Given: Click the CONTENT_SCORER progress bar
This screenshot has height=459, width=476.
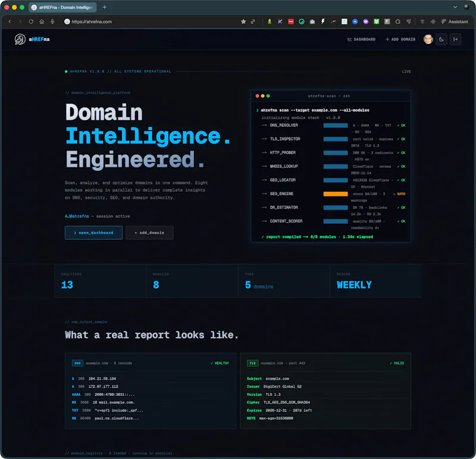Looking at the screenshot, I should tap(336, 221).
